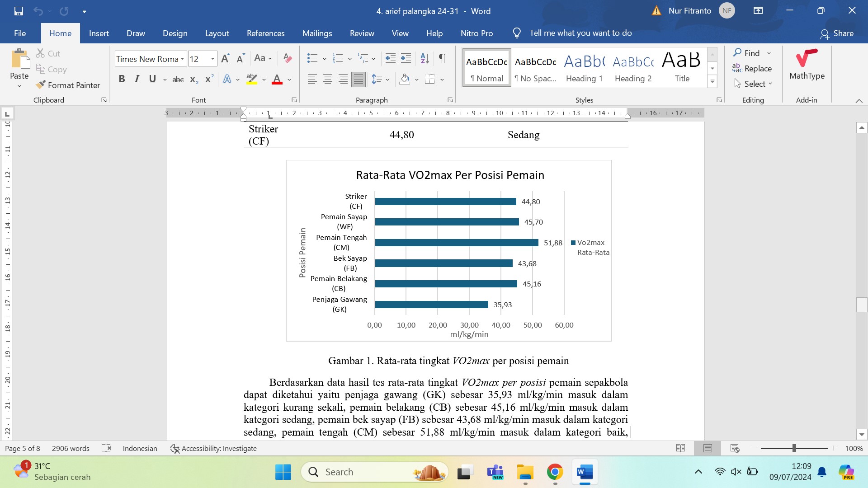Open Chrome from taskbar
The width and height of the screenshot is (868, 488).
click(555, 472)
